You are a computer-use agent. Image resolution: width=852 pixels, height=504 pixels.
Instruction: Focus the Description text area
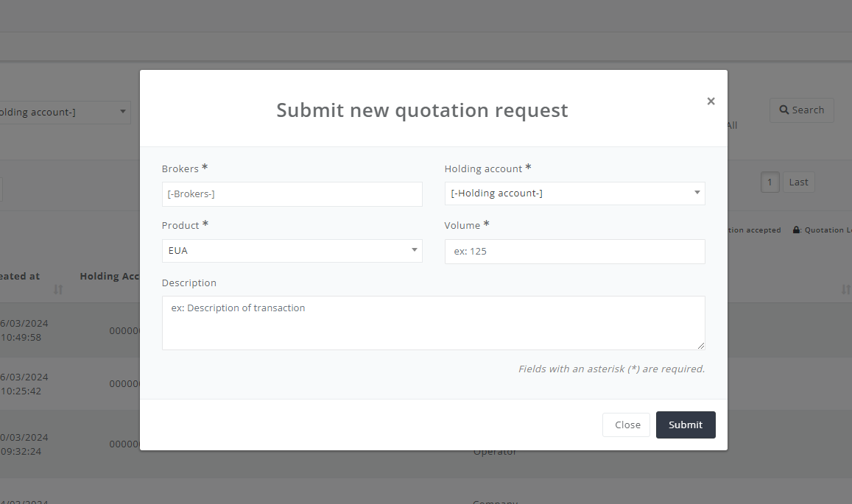pos(433,322)
